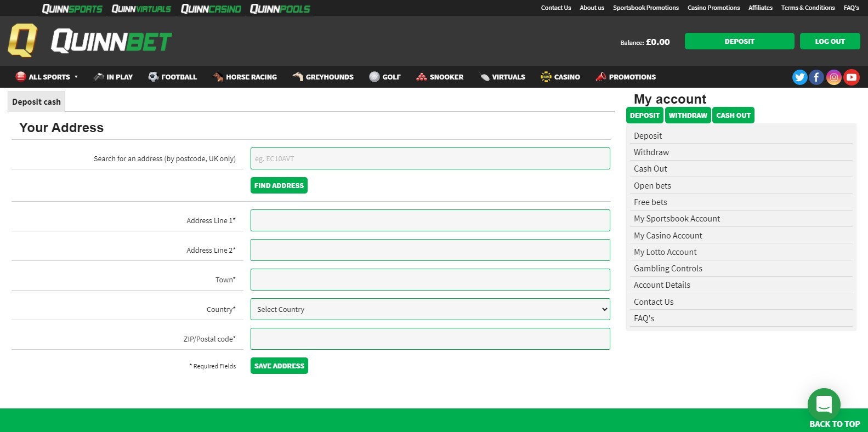Open the Twitter social icon
The width and height of the screenshot is (868, 432).
(799, 77)
